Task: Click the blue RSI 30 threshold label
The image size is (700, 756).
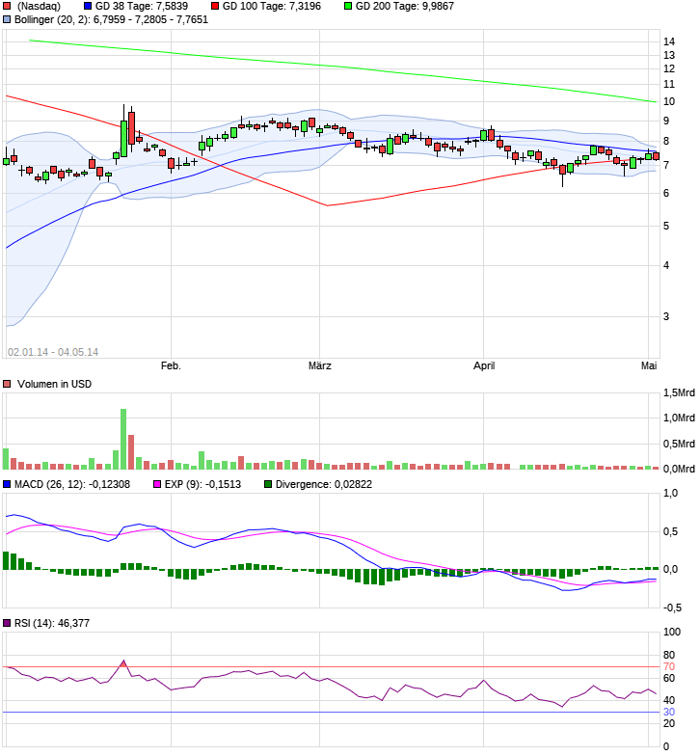Action: click(x=669, y=712)
